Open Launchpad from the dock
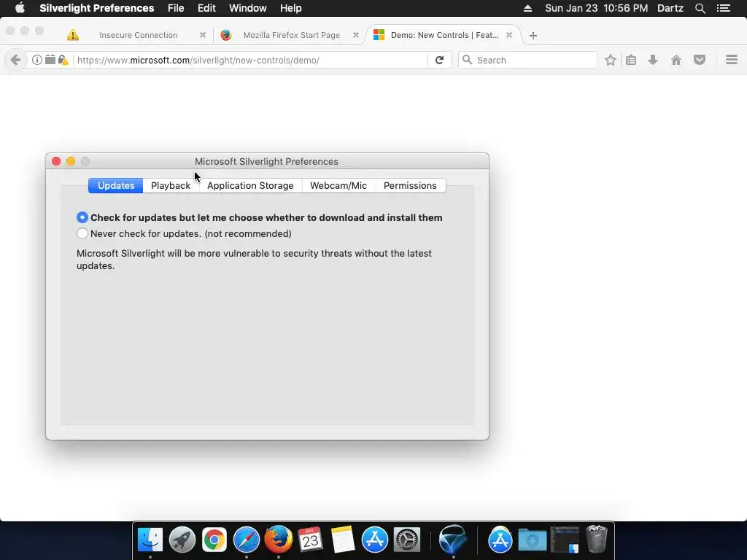 (182, 540)
